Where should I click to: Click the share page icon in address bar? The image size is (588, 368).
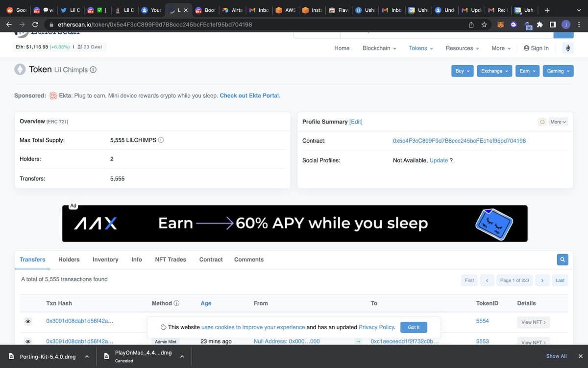(x=471, y=24)
